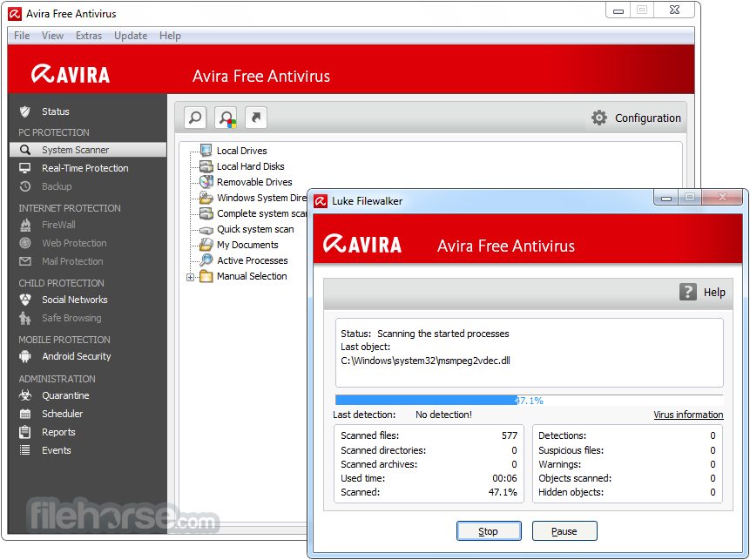The width and height of the screenshot is (750, 560).
Task: Open the Extras menu
Action: (x=89, y=36)
